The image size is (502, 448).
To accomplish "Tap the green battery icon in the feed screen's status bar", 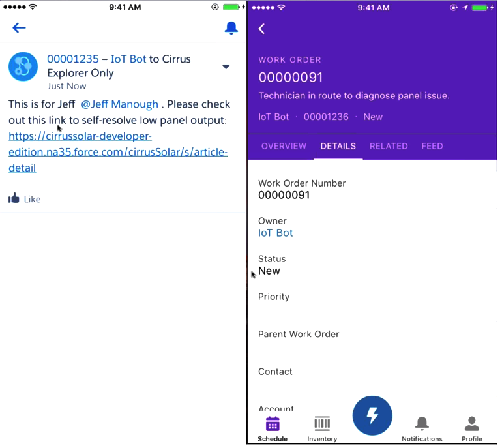I will tap(231, 7).
